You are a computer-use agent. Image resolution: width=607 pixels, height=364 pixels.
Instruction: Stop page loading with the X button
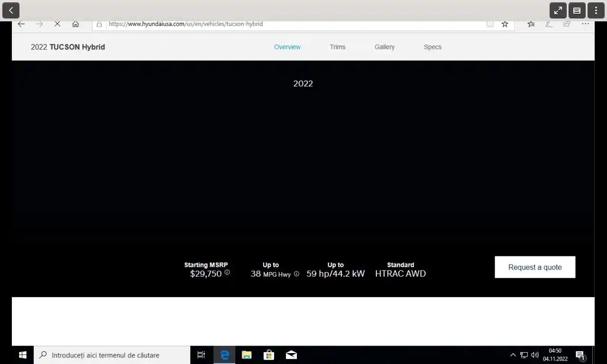click(57, 24)
